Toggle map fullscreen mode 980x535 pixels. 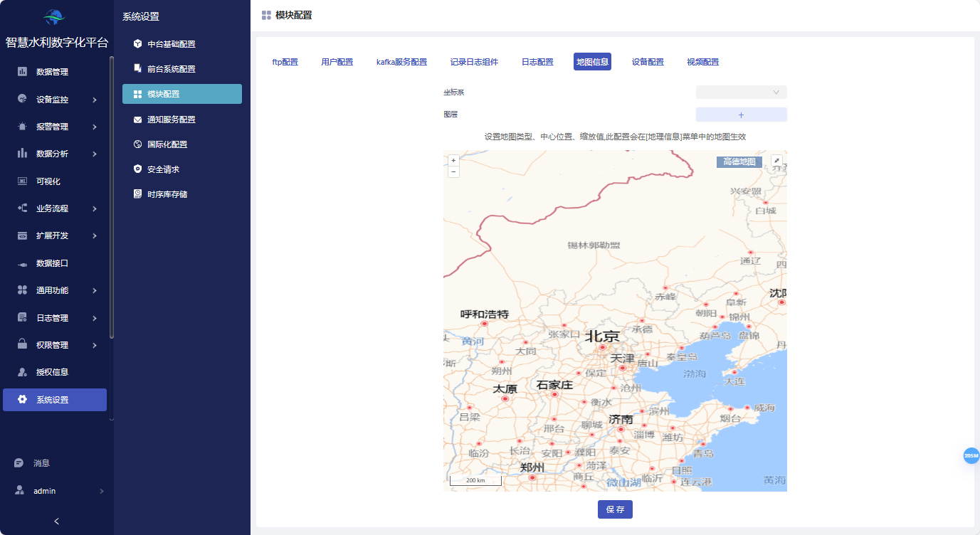click(x=776, y=161)
